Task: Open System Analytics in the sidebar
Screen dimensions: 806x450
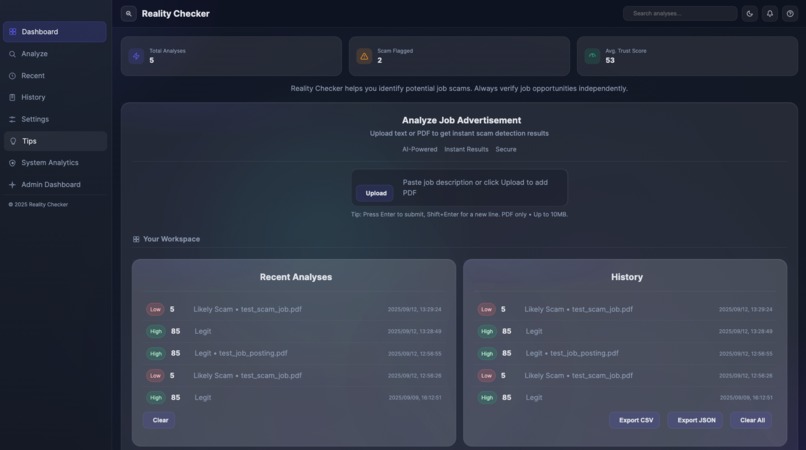Action: 55,163
